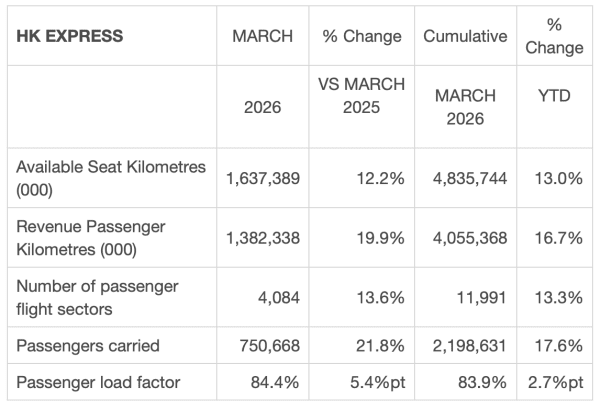Click the Cumulative column header

tap(464, 37)
